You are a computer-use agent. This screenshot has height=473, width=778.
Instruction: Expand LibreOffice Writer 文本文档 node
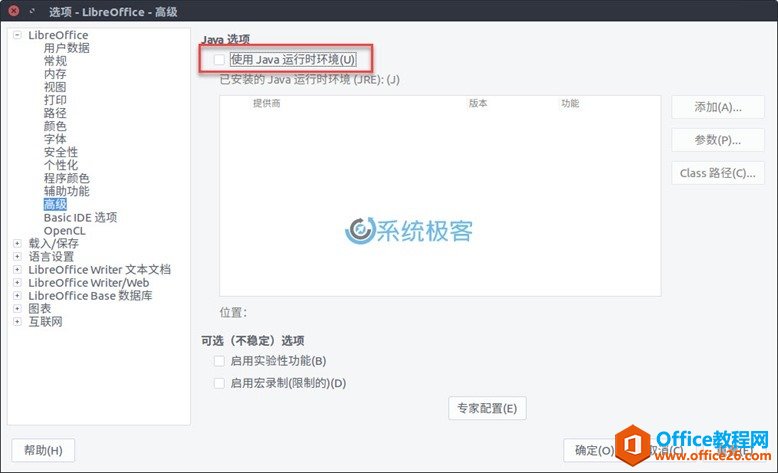point(17,270)
